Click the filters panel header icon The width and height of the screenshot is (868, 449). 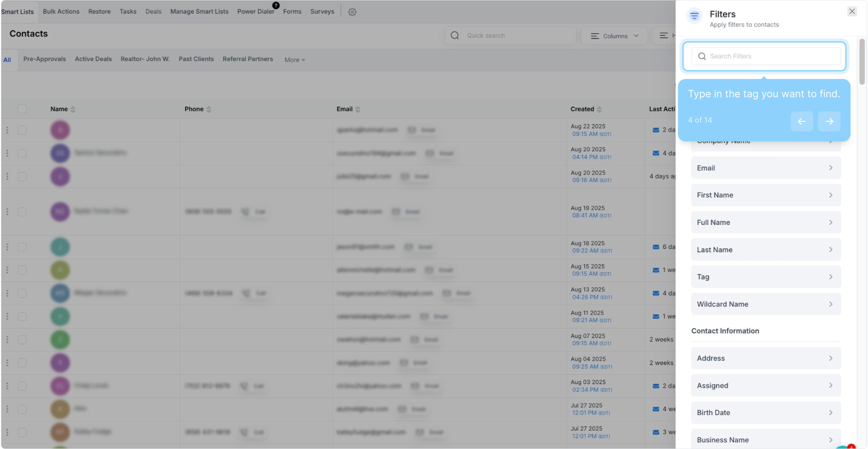click(x=694, y=16)
